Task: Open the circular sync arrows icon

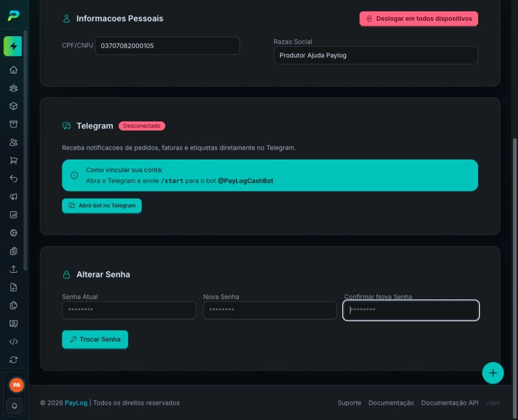Action: point(14,359)
